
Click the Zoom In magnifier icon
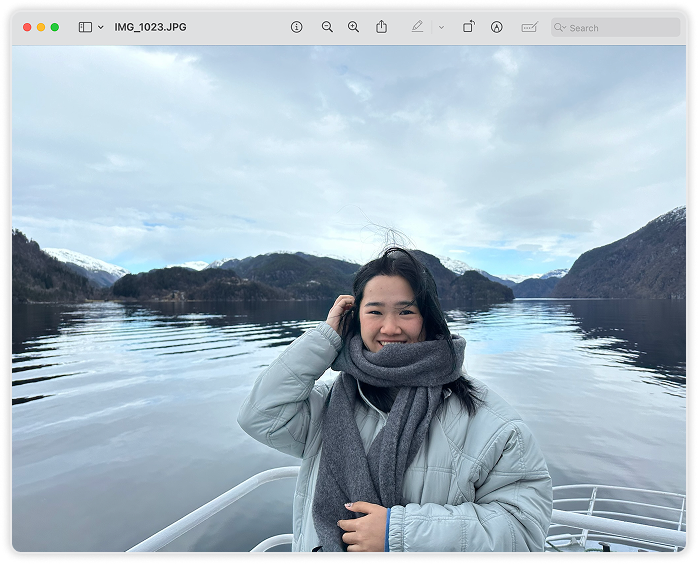pos(353,27)
